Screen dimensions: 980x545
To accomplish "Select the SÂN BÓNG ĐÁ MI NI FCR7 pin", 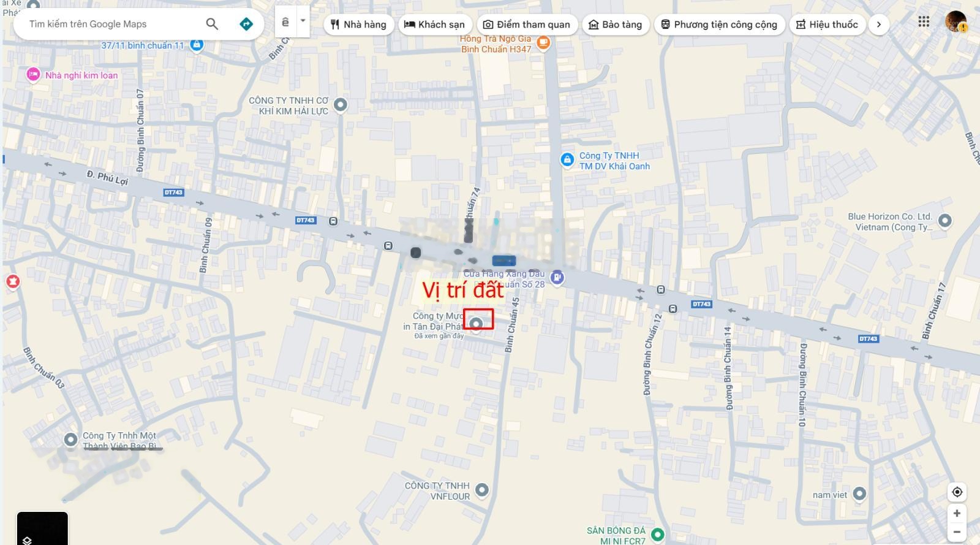I will click(657, 535).
